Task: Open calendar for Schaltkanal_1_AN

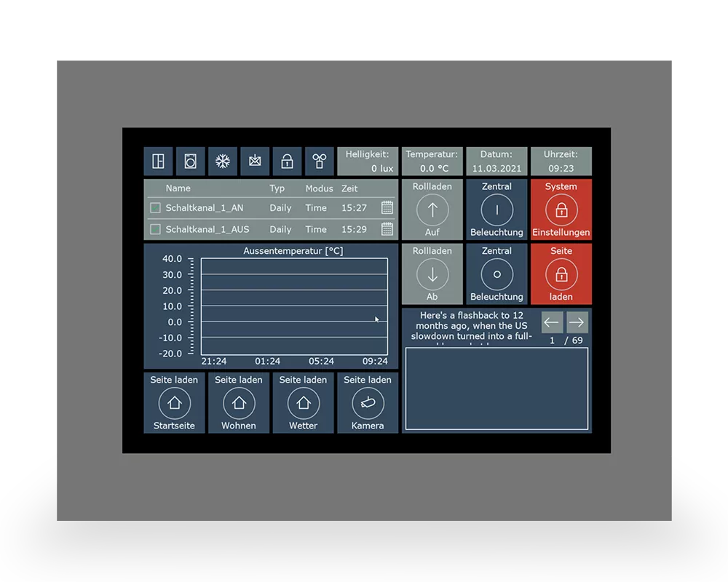Action: click(x=387, y=208)
